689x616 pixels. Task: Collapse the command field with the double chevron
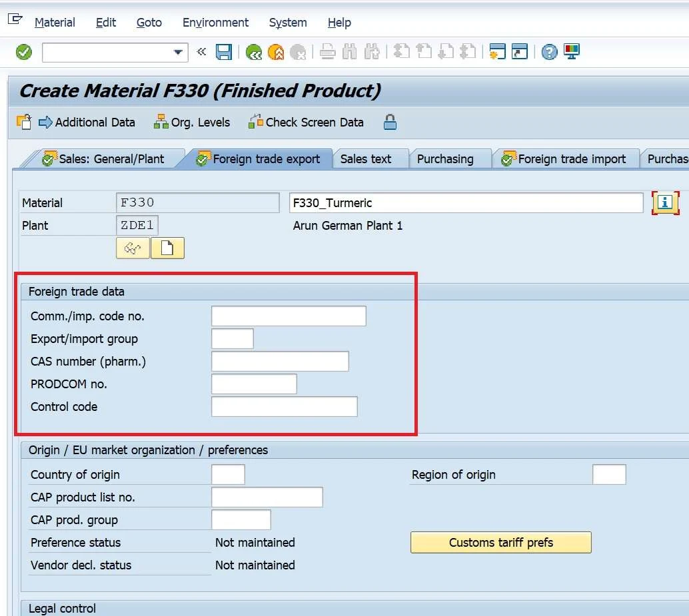click(x=201, y=52)
